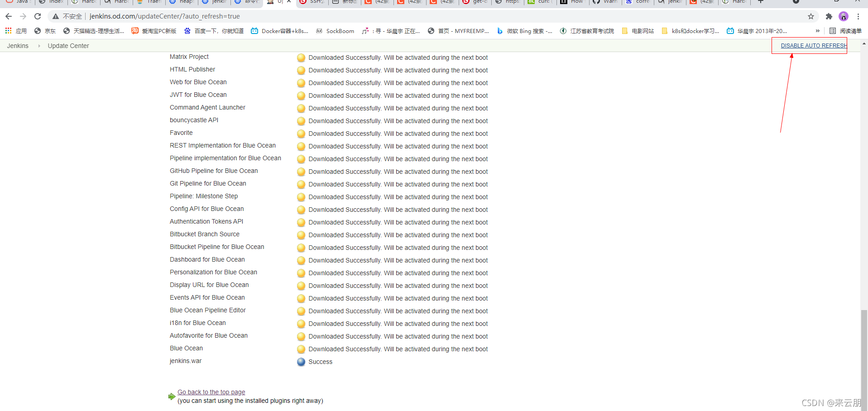Screen dimensions: 868x411
Task: Switch to the How browser tab
Action: coord(572,2)
